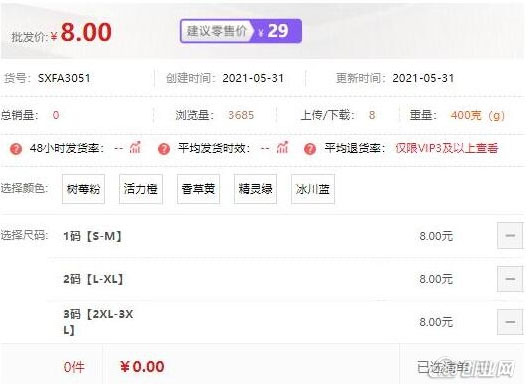Image resolution: width=530 pixels, height=384 pixels.
Task: Decrease quantity for 2码 L-XL size
Action: tap(510, 279)
